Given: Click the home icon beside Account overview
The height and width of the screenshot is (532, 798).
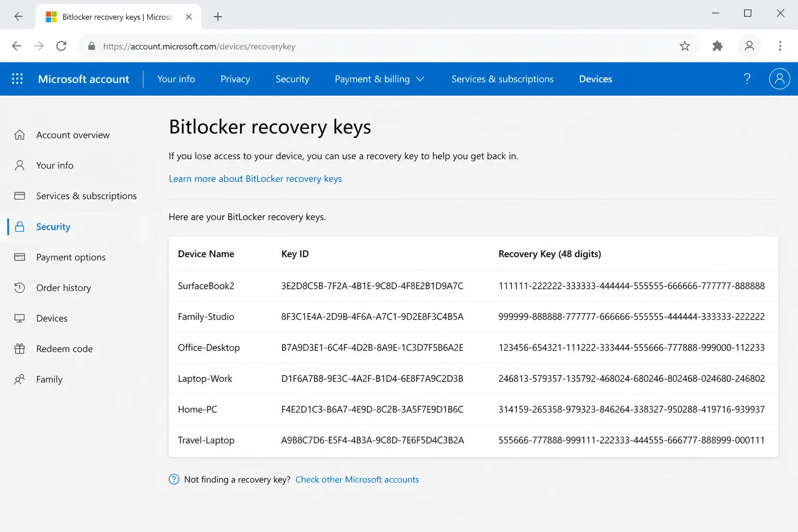Looking at the screenshot, I should (20, 135).
